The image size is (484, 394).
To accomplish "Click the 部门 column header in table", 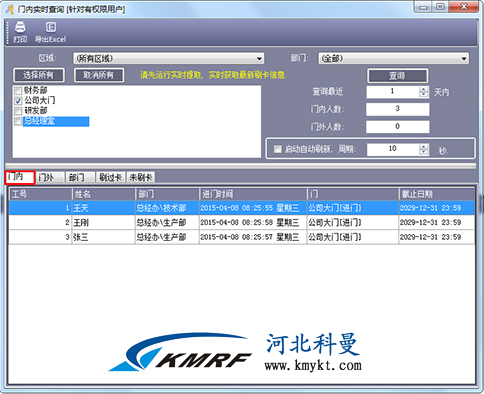I will pos(167,194).
